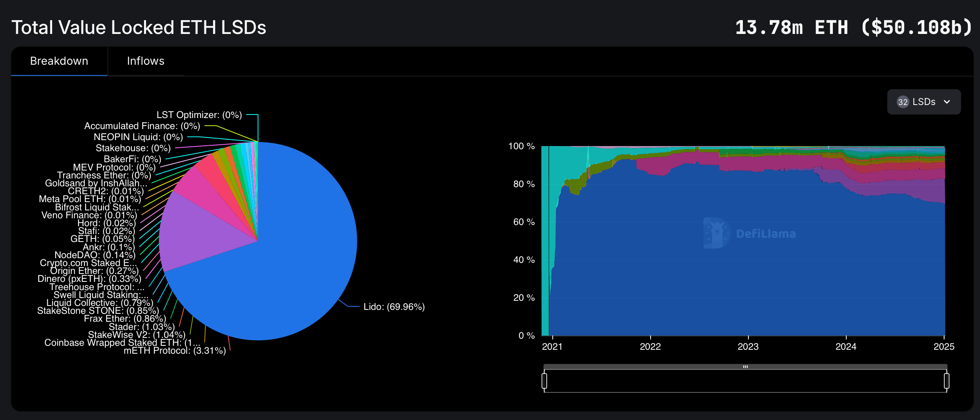Click the MEV Protocol: (0%) label

[x=114, y=167]
